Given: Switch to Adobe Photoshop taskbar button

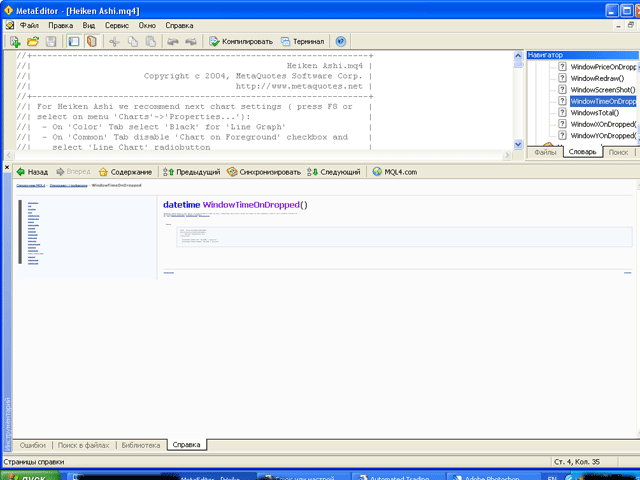Looking at the screenshot, I should point(492,477).
